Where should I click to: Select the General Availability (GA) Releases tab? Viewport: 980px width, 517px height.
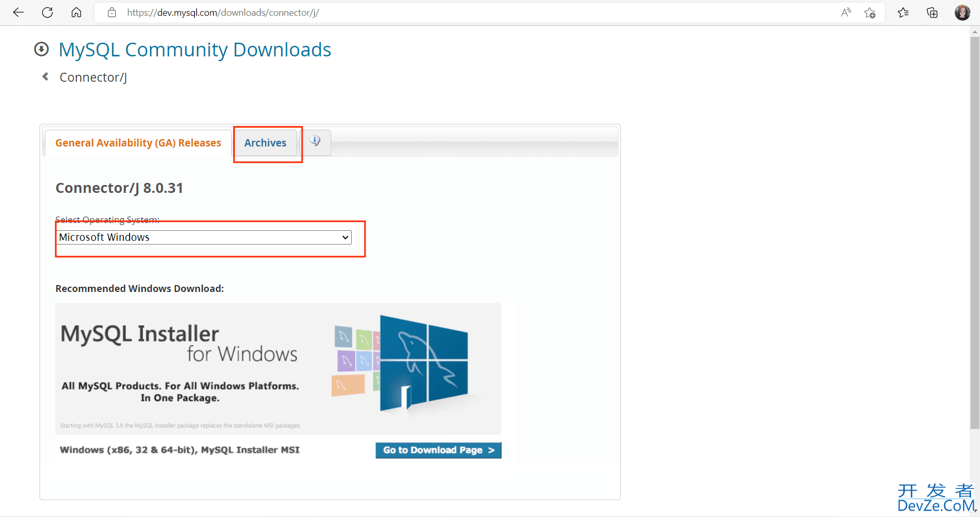(138, 143)
